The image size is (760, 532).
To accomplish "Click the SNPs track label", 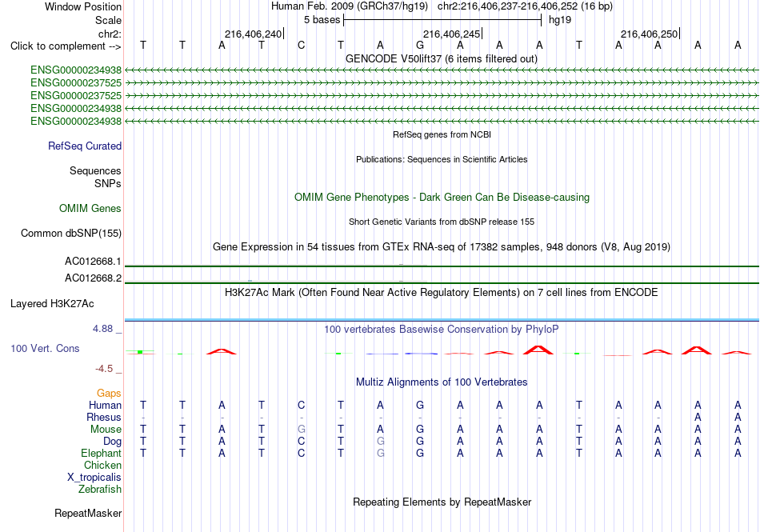I will (108, 184).
